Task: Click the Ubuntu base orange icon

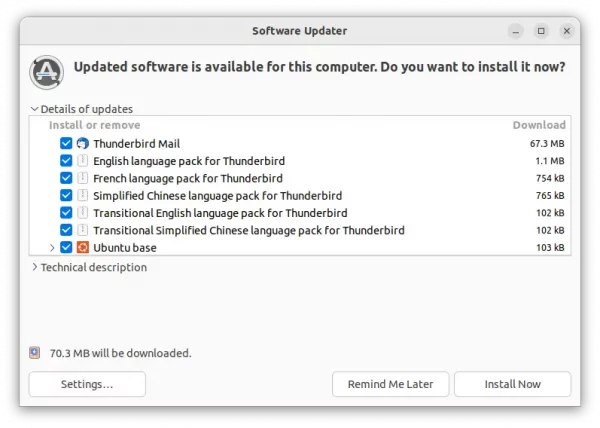Action: click(83, 247)
